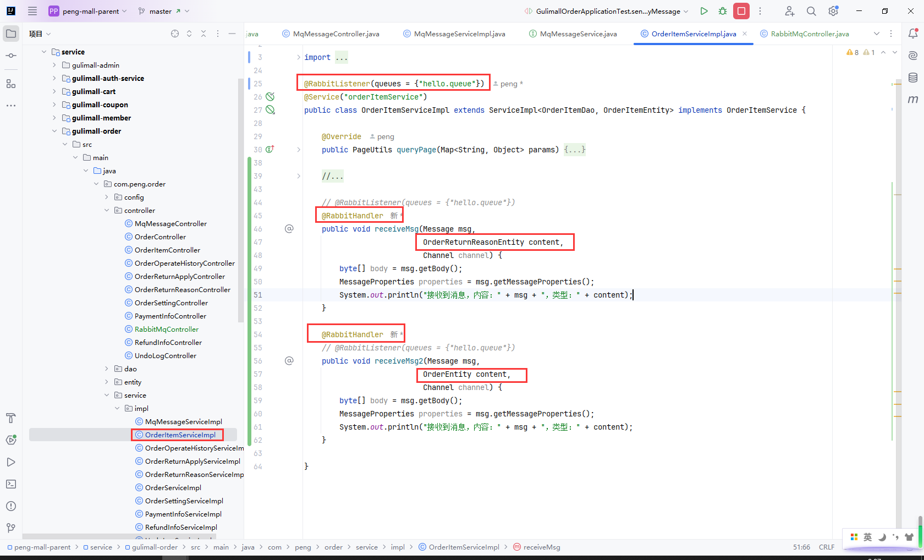Collapse all in project tree
Screen dimensions: 924x560
point(204,34)
